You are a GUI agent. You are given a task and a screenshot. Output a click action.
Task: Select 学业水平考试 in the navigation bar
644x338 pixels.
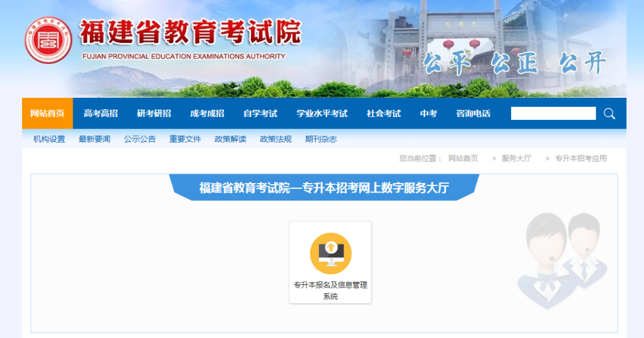point(322,113)
